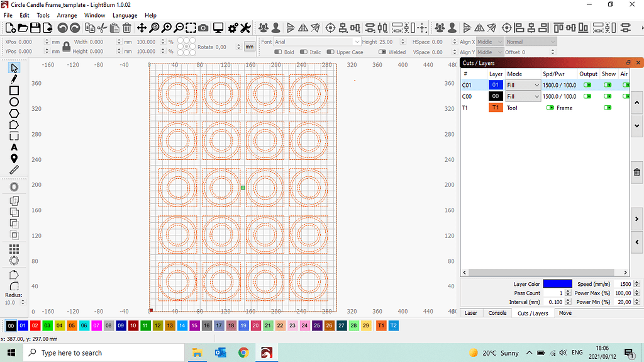Select the Position Laser marker tool
The width and height of the screenshot is (644, 362).
click(x=14, y=159)
